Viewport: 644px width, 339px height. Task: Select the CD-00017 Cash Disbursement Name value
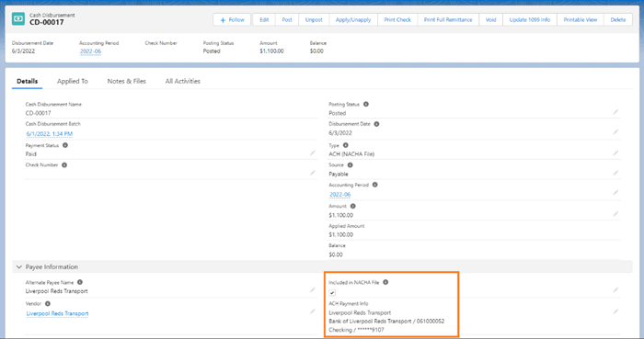(x=39, y=113)
